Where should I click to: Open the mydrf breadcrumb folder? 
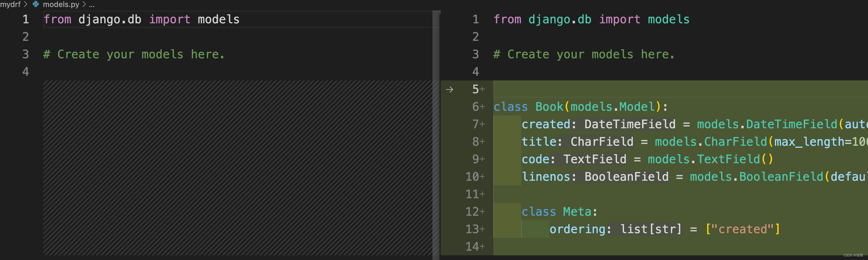tap(11, 4)
